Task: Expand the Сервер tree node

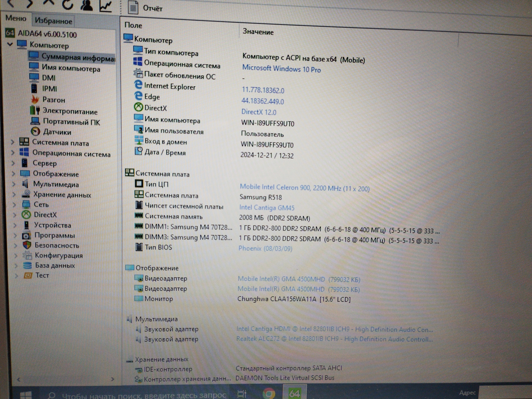Action: [x=13, y=163]
